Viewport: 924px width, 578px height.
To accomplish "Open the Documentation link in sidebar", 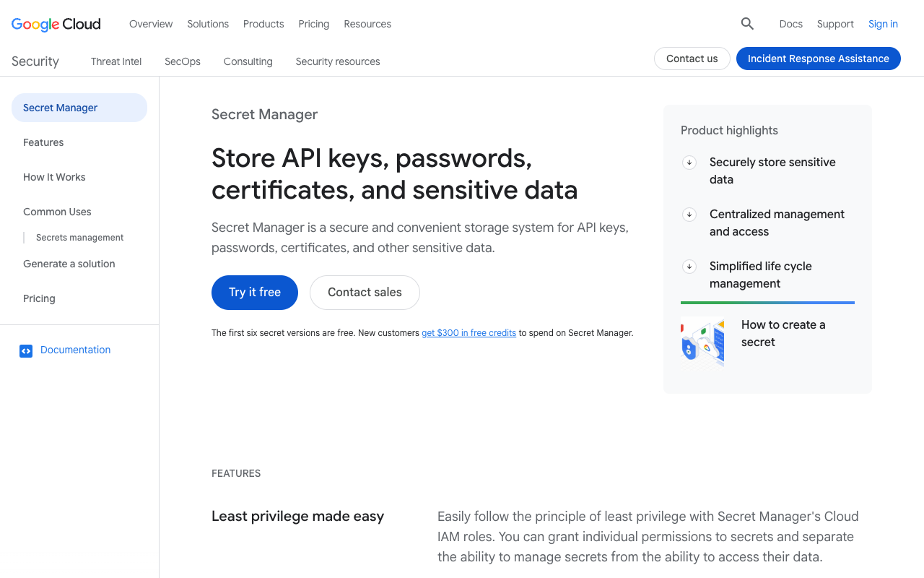I will click(76, 350).
